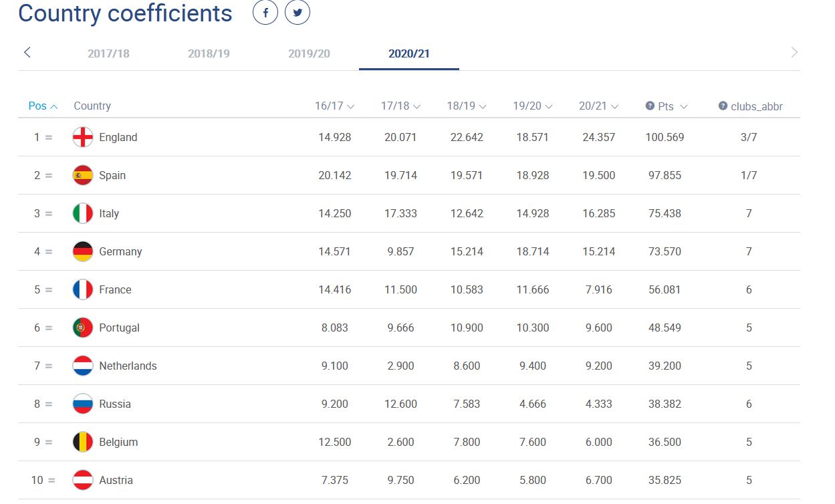Click the Country coefficients page heading

coord(125,13)
